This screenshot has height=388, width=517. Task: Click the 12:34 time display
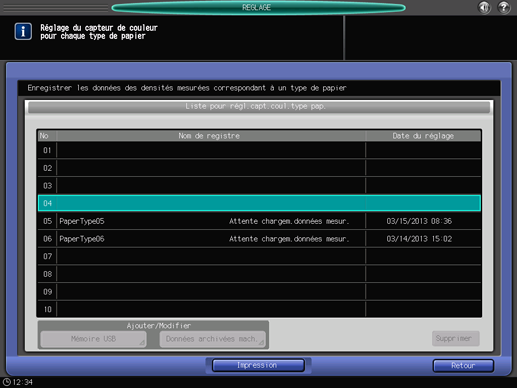coord(22,382)
